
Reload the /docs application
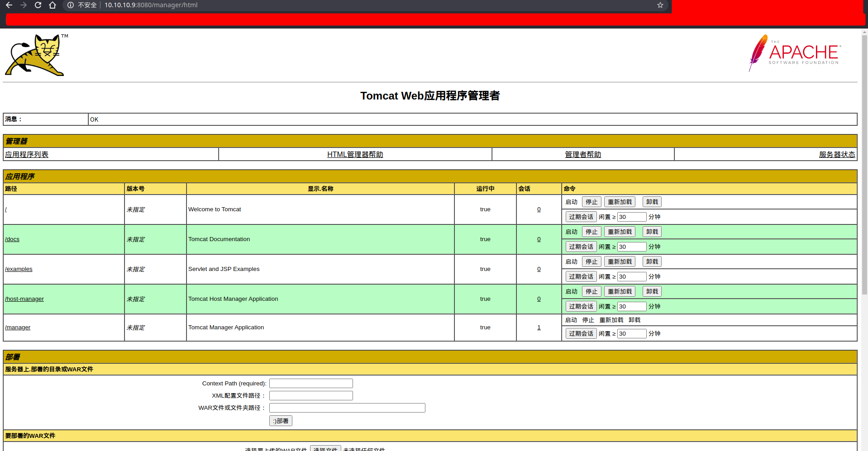[620, 232]
